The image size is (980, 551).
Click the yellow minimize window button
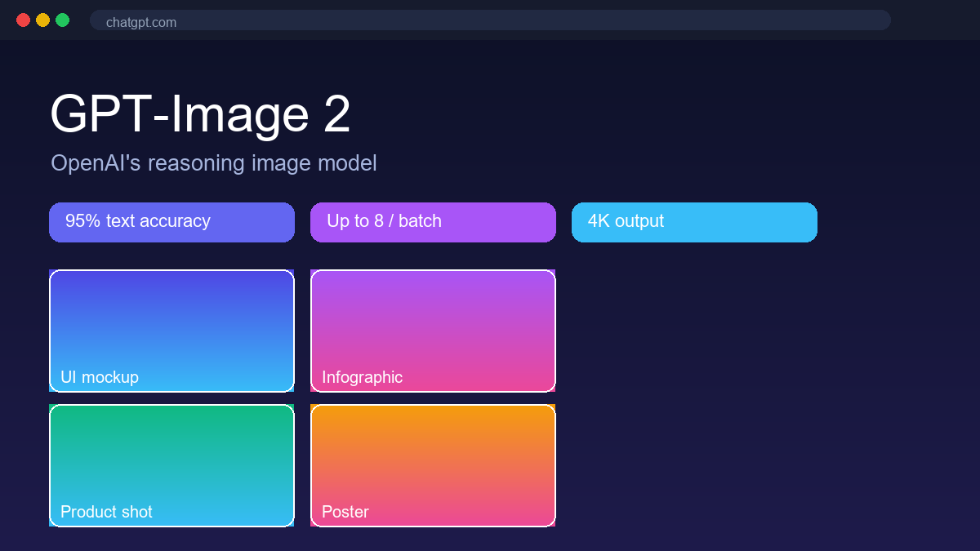(42, 20)
